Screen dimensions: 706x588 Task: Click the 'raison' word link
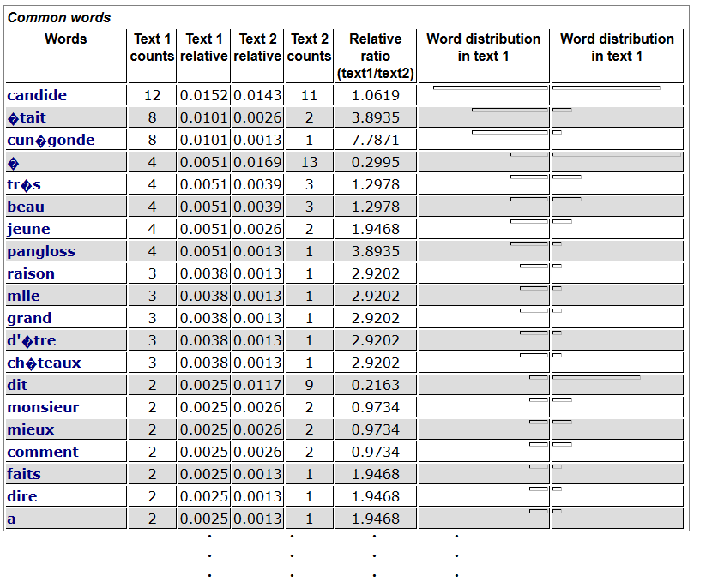31,273
